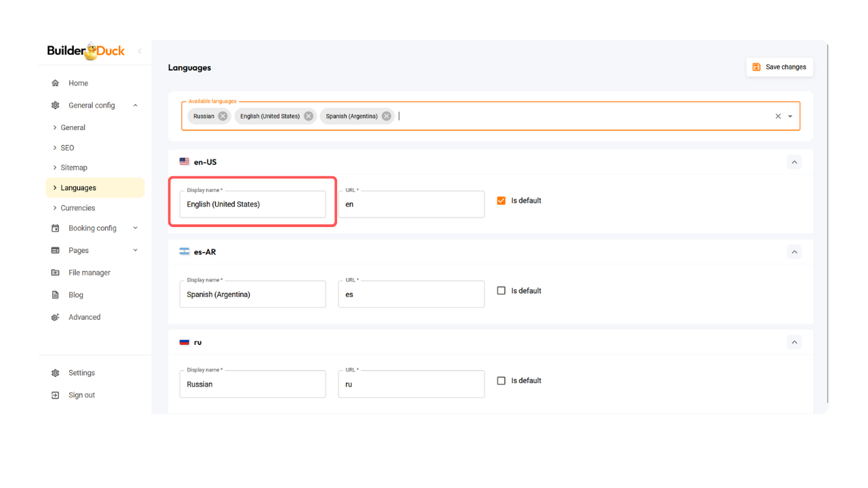Open the Currencies submenu item
The image size is (868, 488).
coord(78,208)
